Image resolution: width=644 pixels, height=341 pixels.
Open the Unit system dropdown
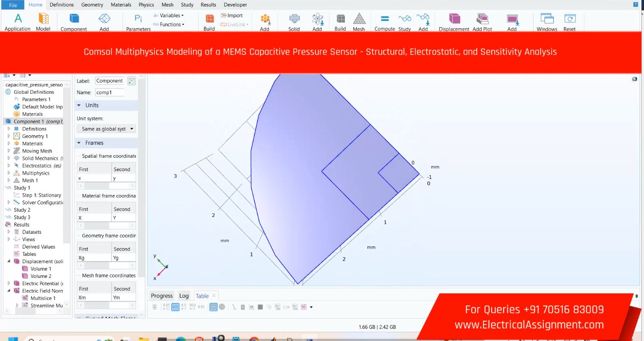[x=106, y=129]
